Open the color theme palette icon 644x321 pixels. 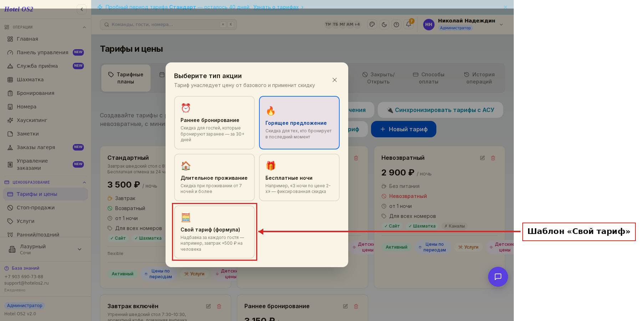coord(372,25)
